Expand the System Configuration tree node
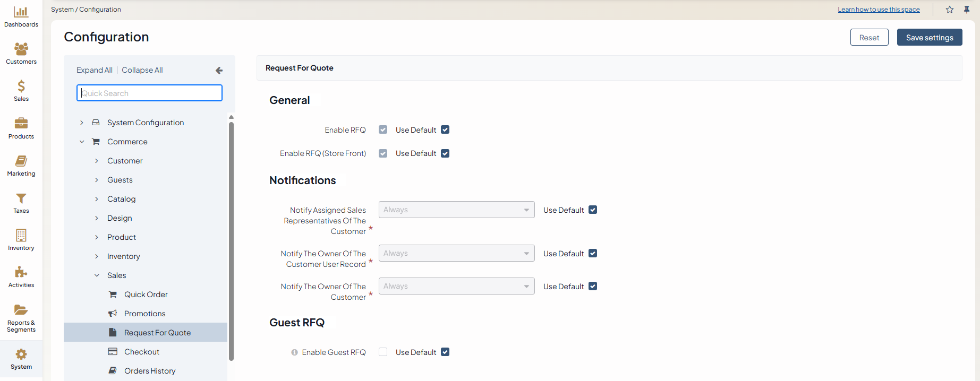 pyautogui.click(x=82, y=123)
